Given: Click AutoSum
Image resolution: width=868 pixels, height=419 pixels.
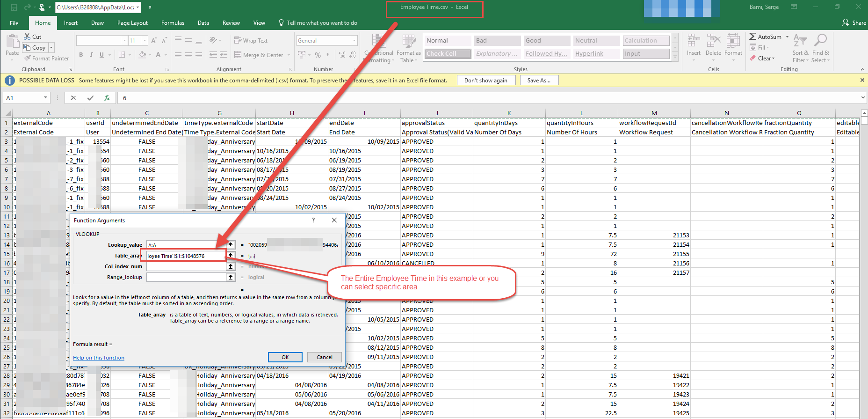Looking at the screenshot, I should point(765,37).
